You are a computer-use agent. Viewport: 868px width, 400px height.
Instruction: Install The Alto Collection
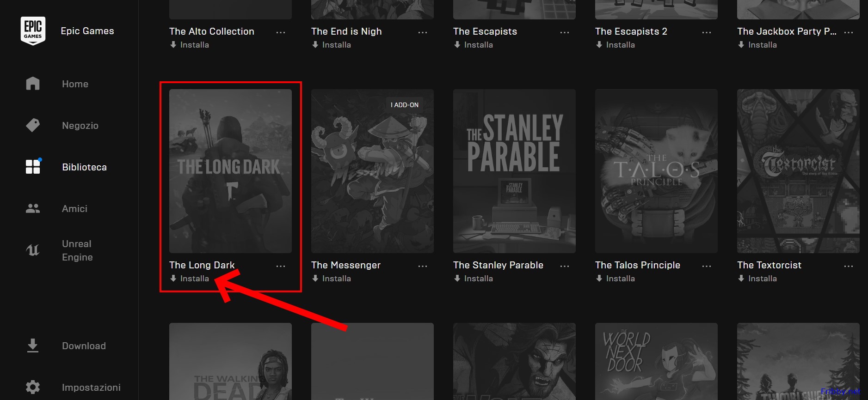(190, 45)
